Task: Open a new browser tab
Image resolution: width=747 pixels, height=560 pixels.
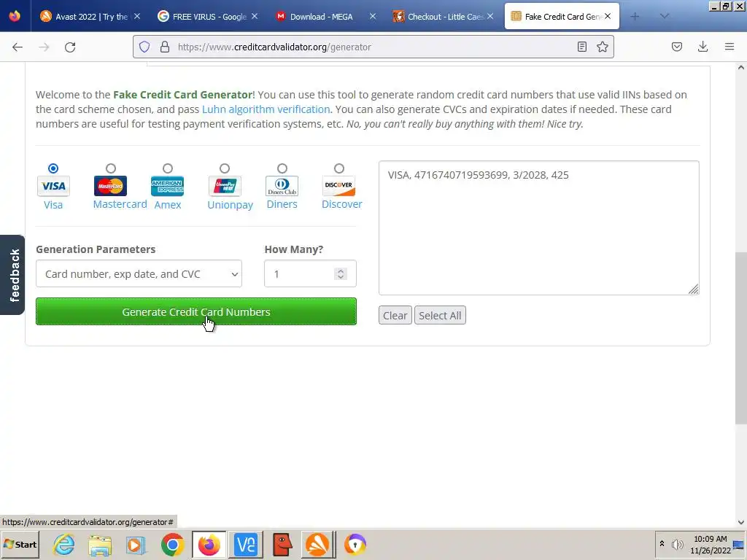Action: point(635,17)
